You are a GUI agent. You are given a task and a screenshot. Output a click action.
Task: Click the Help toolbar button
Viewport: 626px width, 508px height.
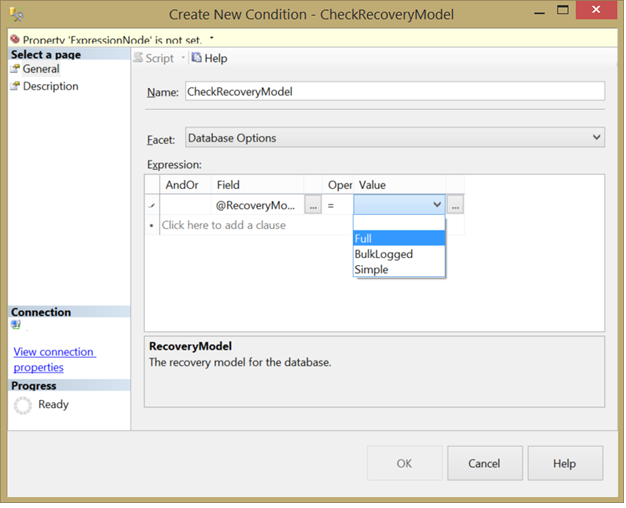point(209,58)
